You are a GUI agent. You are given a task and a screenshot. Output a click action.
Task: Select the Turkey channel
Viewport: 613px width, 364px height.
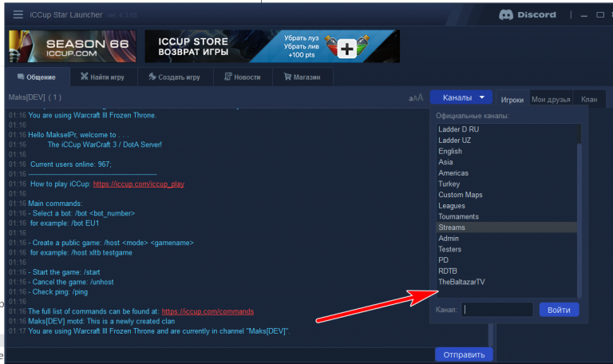click(x=507, y=184)
